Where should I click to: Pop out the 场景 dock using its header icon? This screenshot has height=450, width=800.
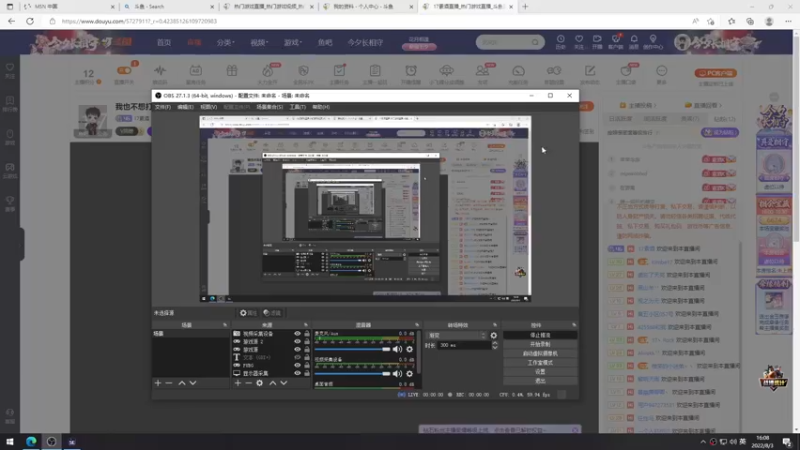click(x=225, y=325)
